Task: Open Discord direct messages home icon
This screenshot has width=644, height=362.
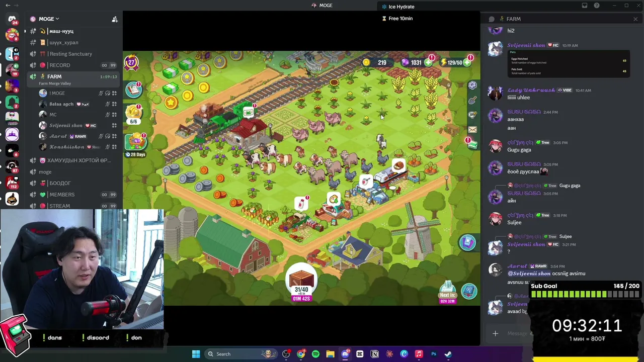Action: point(12,20)
